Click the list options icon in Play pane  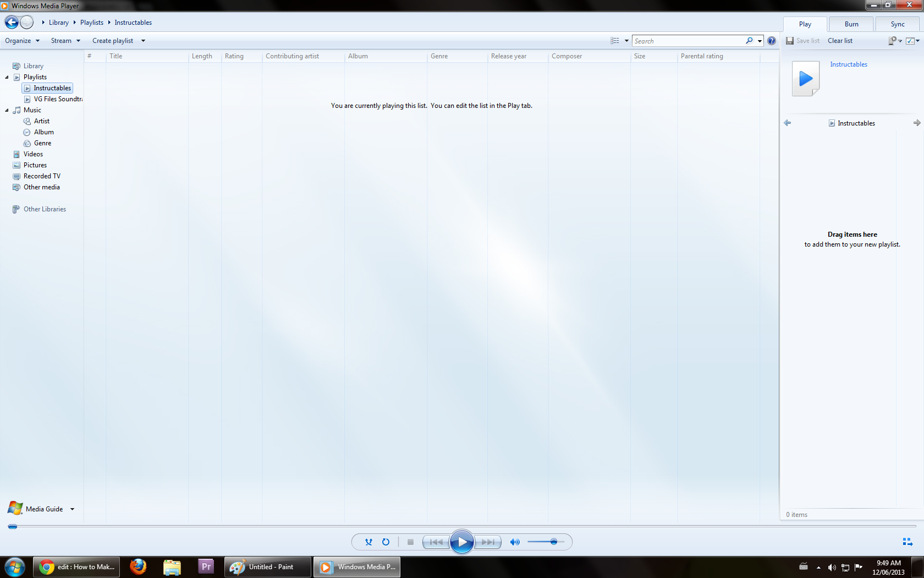coord(895,41)
